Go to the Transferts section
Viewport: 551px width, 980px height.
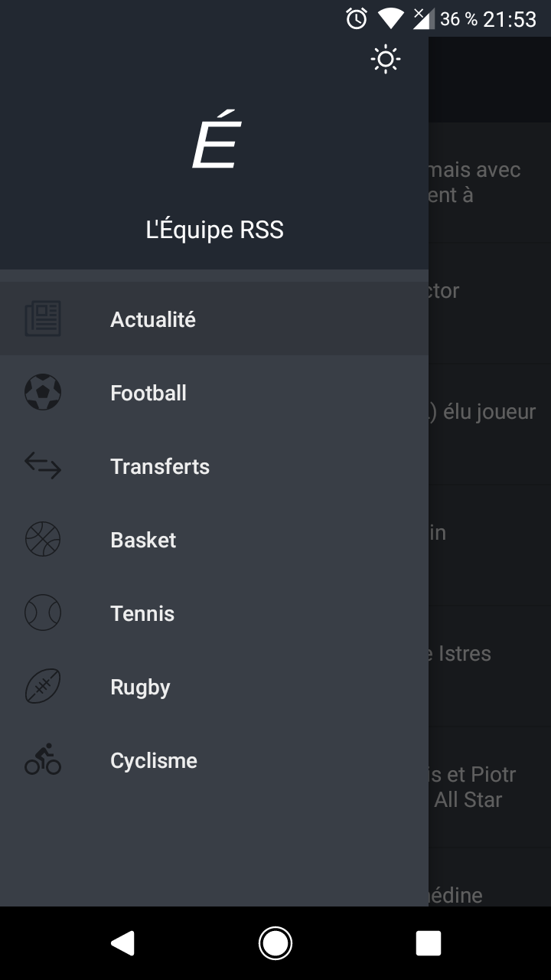pos(160,466)
